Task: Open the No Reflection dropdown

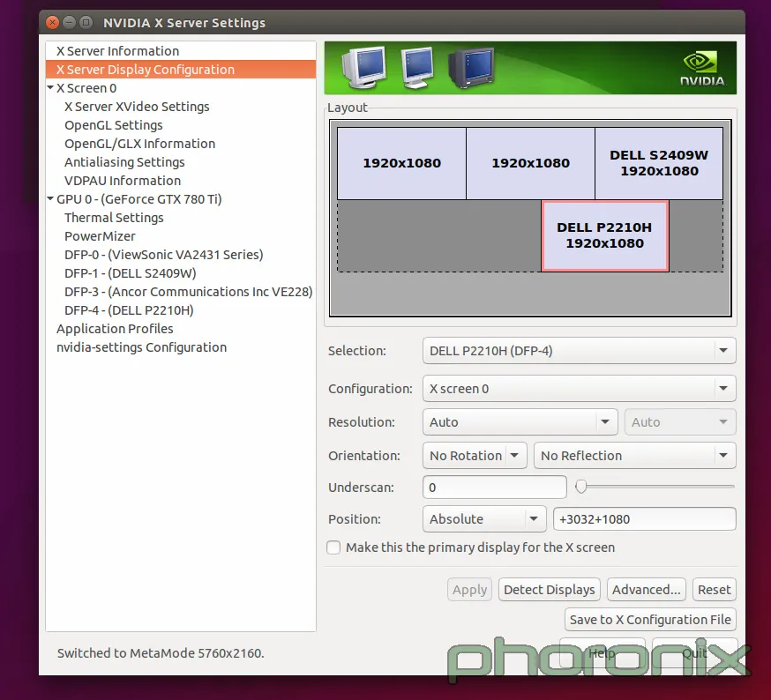Action: tap(635, 456)
